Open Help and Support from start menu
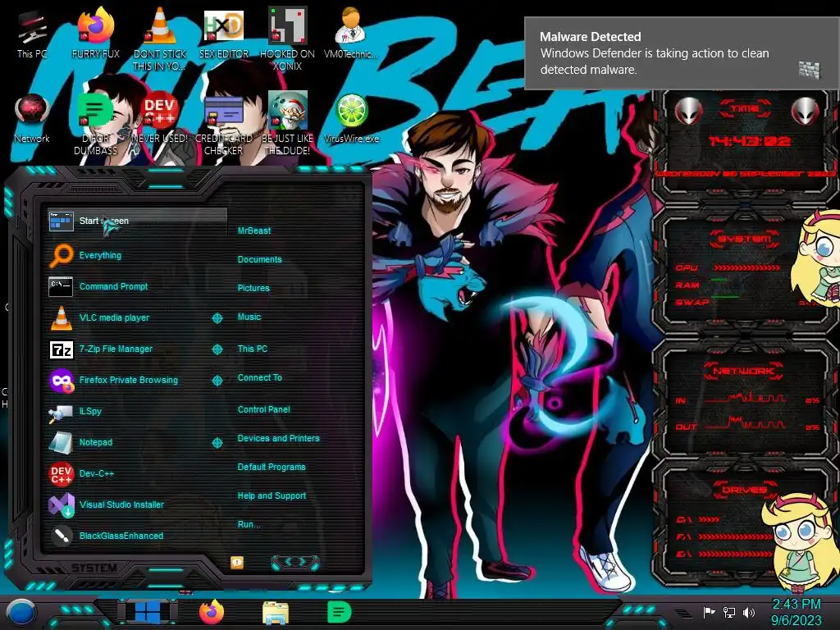The width and height of the screenshot is (840, 630). [x=272, y=496]
